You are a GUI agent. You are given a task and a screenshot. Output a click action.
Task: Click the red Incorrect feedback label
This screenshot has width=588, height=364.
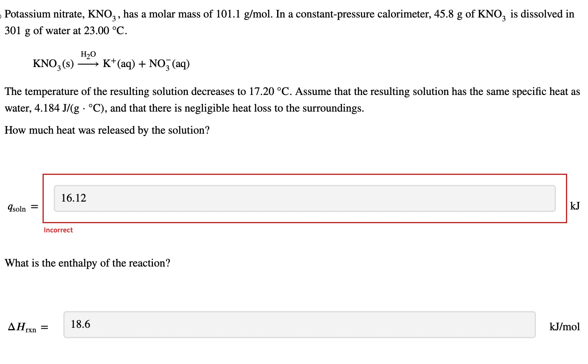click(x=58, y=230)
